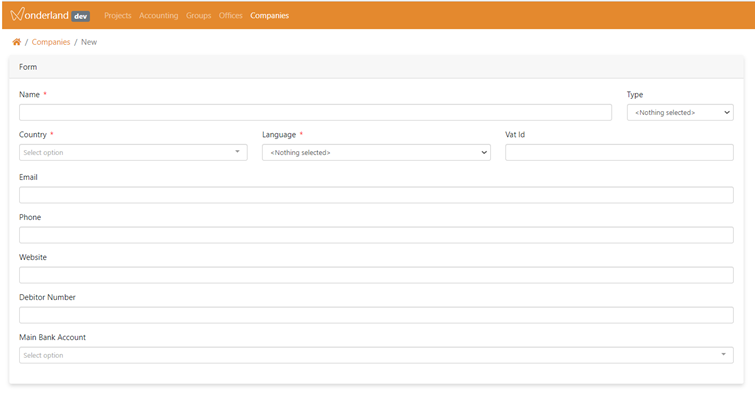Click the Country label

click(33, 134)
